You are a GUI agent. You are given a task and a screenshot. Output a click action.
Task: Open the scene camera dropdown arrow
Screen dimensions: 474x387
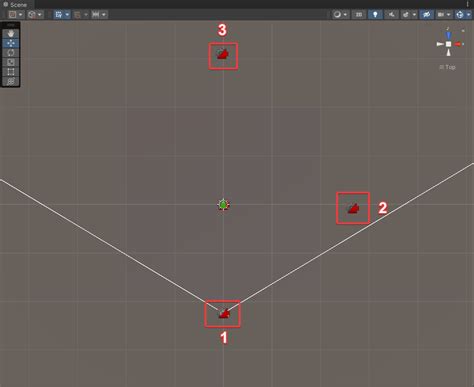pyautogui.click(x=448, y=15)
